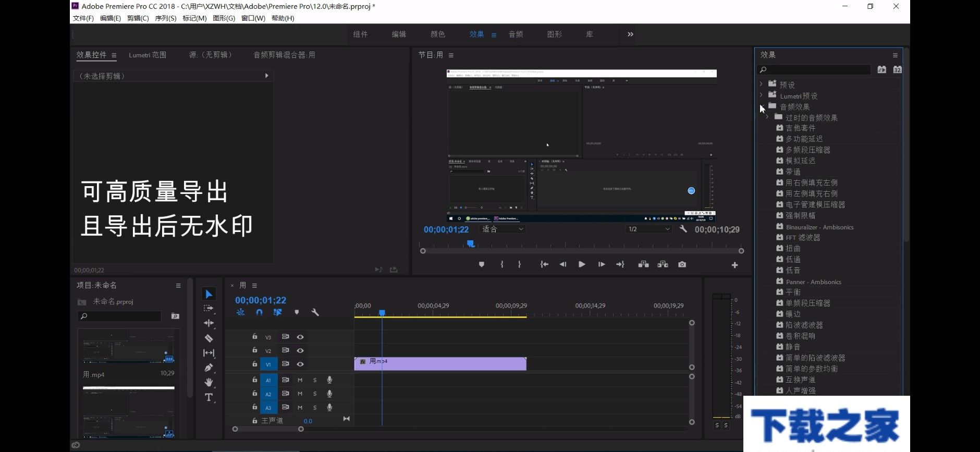Image resolution: width=980 pixels, height=452 pixels.
Task: Click the 主声道 volume value 0.0
Action: click(x=308, y=421)
